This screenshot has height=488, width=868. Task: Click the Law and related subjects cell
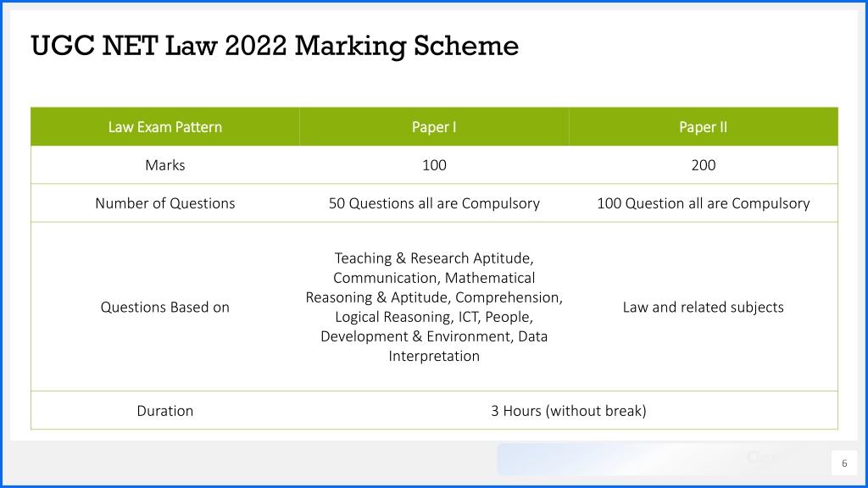pos(703,307)
